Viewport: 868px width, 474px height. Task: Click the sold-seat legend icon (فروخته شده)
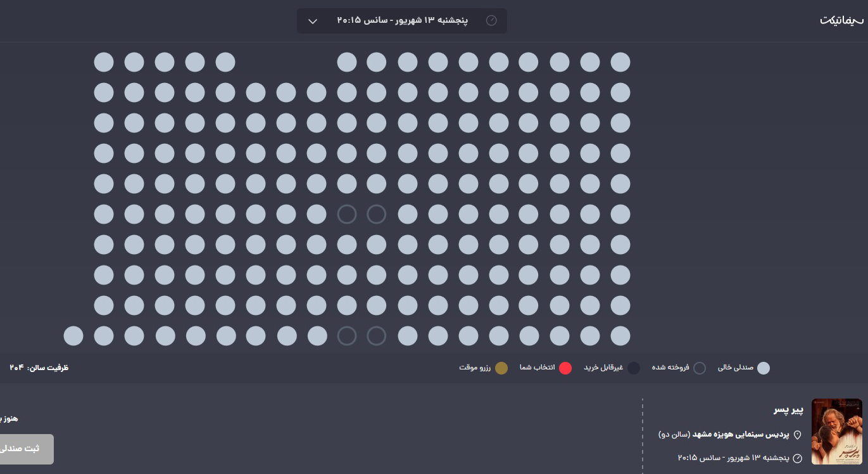[x=700, y=368]
